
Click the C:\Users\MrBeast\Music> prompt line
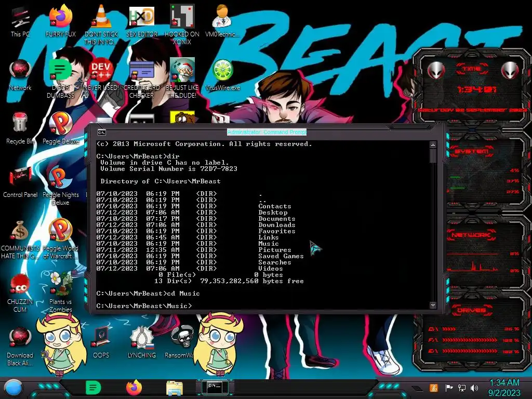pos(144,305)
